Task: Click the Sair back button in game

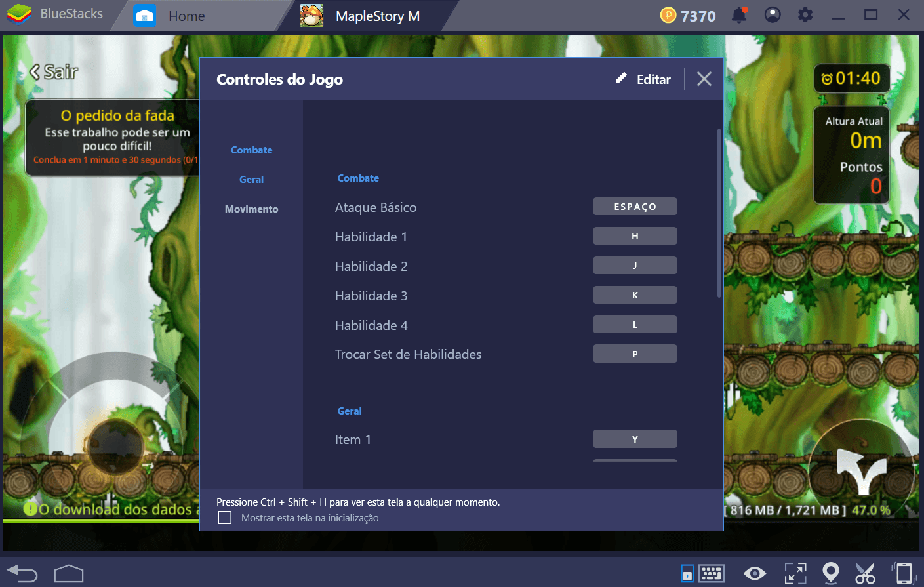Action: pos(54,72)
